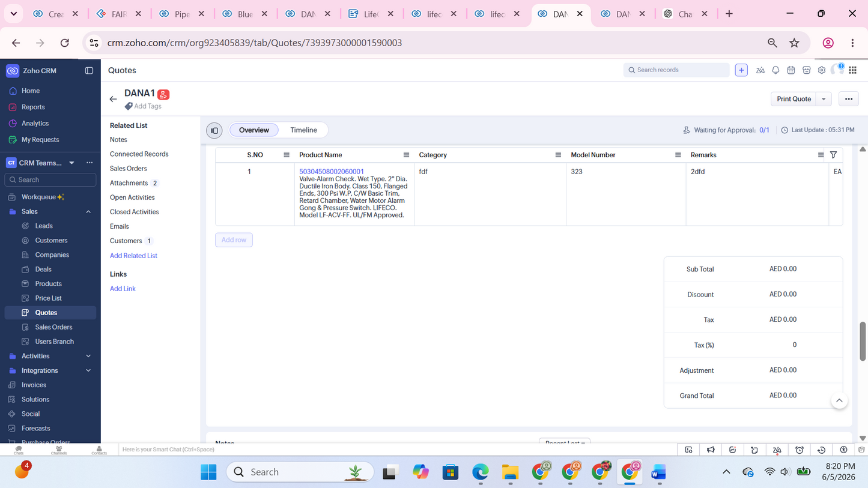Open the record's more options ellipsis button
Viewport: 868px width, 488px height.
(849, 99)
